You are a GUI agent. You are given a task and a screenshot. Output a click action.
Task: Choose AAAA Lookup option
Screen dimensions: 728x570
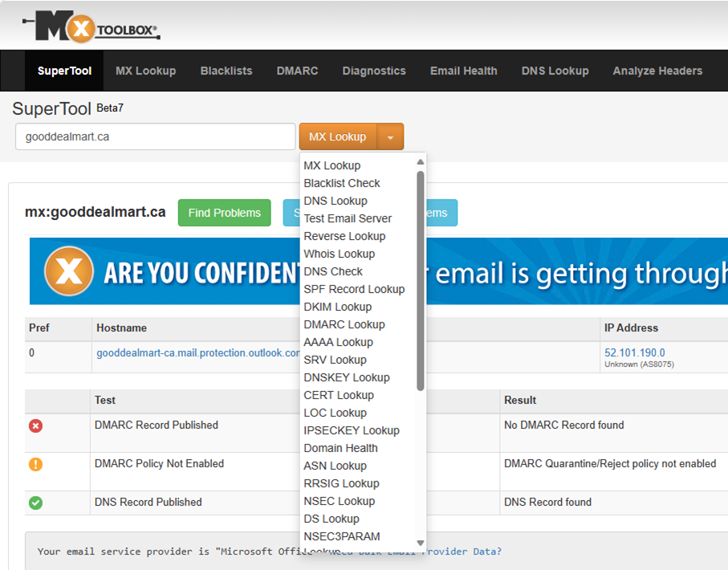[x=338, y=342]
